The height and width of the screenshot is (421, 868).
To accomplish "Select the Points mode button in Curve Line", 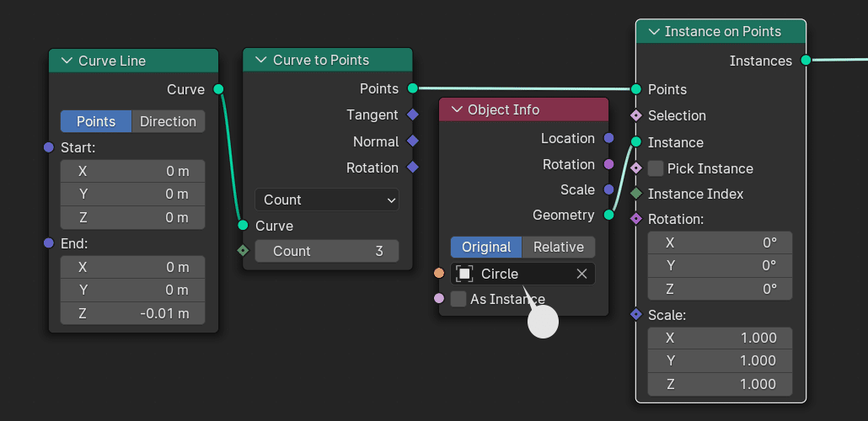I will pyautogui.click(x=96, y=121).
